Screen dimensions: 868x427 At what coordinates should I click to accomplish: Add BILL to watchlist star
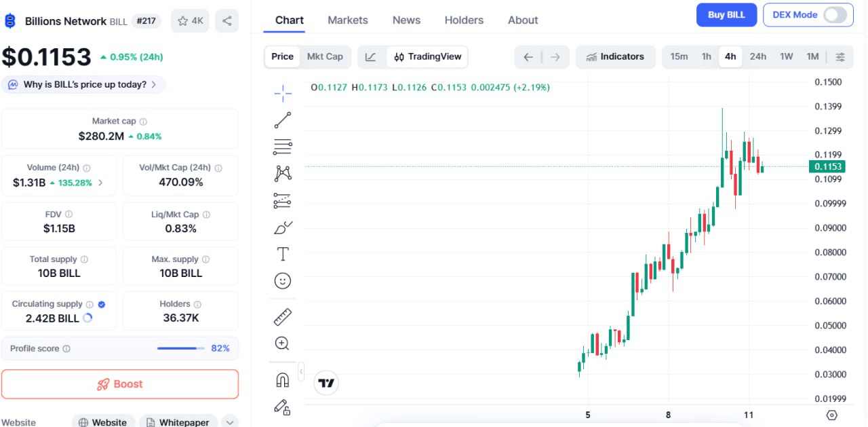click(190, 21)
